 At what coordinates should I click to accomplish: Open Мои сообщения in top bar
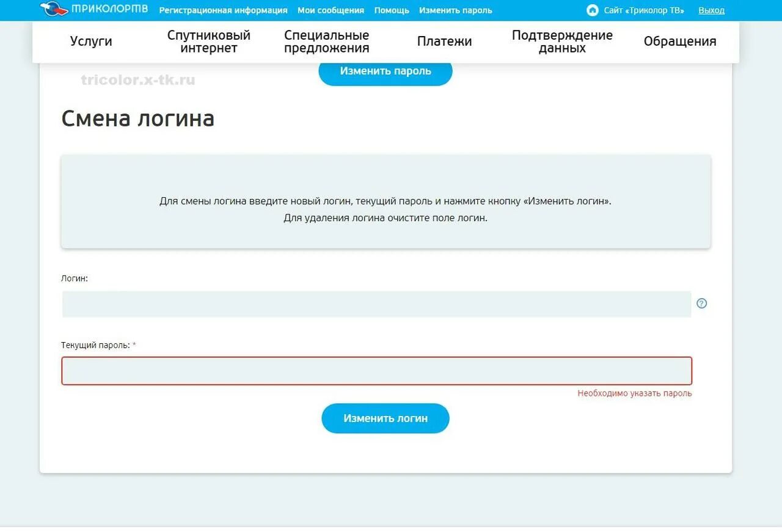point(331,10)
